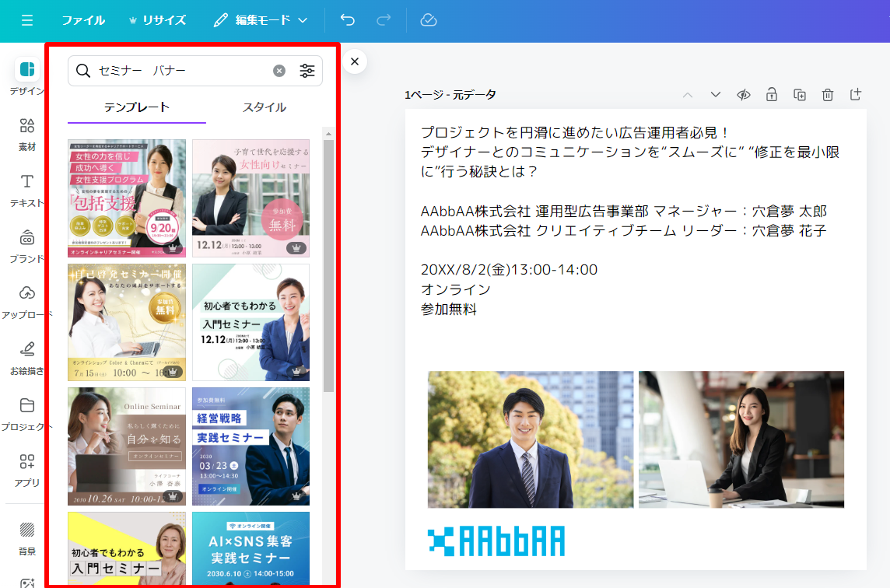890x588 pixels.
Task: Expand the 編集モード dropdown
Action: pyautogui.click(x=261, y=20)
